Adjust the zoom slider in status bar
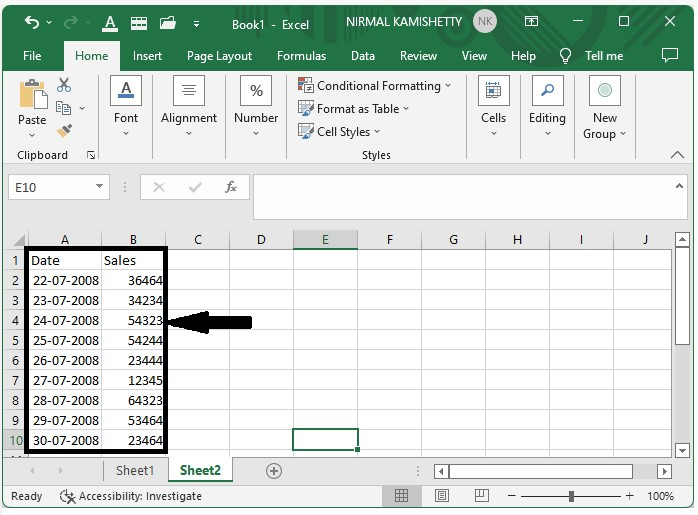698x515 pixels. click(571, 496)
